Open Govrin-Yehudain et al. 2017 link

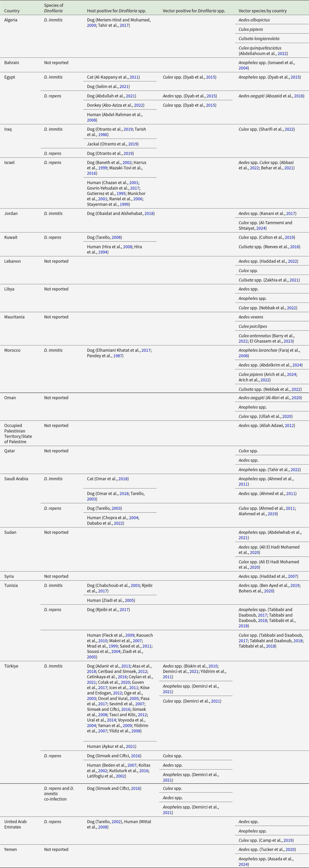pos(135,188)
